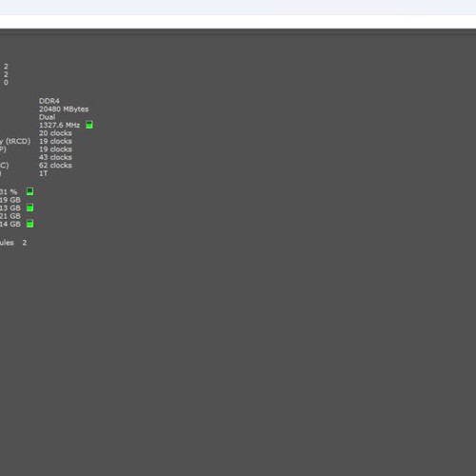Viewport: 476px width, 476px height.
Task: Click the green graph icon beside 1327.6 MHz
Action: pos(89,125)
